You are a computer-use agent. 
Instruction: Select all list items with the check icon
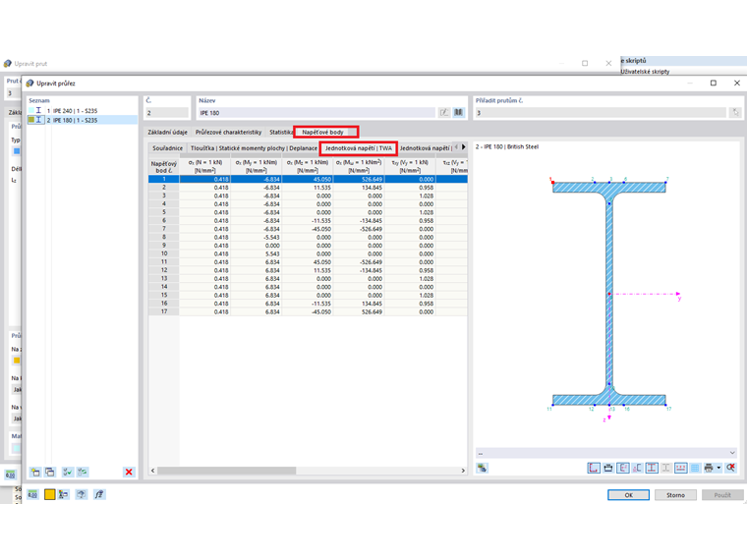pos(67,472)
